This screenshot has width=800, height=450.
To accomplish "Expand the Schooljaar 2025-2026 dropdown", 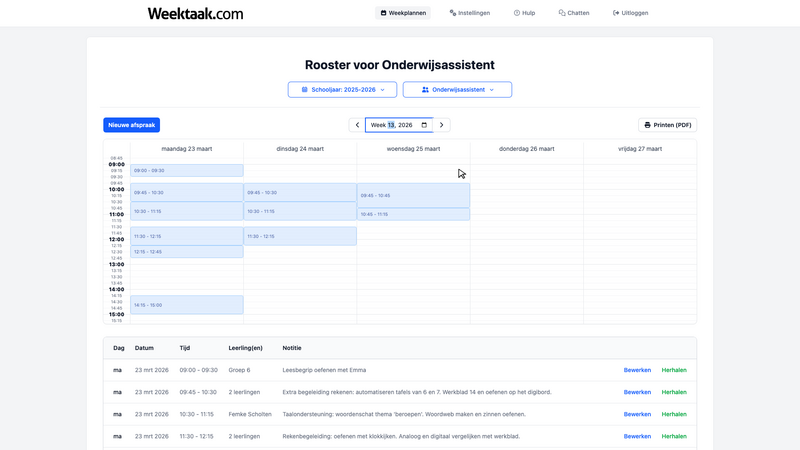I will pyautogui.click(x=342, y=90).
